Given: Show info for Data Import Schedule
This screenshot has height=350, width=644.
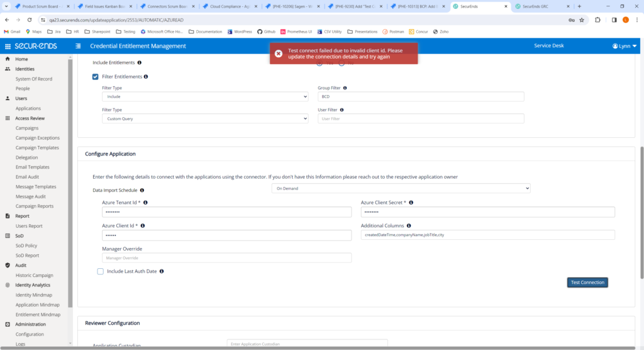Looking at the screenshot, I should click(x=142, y=190).
